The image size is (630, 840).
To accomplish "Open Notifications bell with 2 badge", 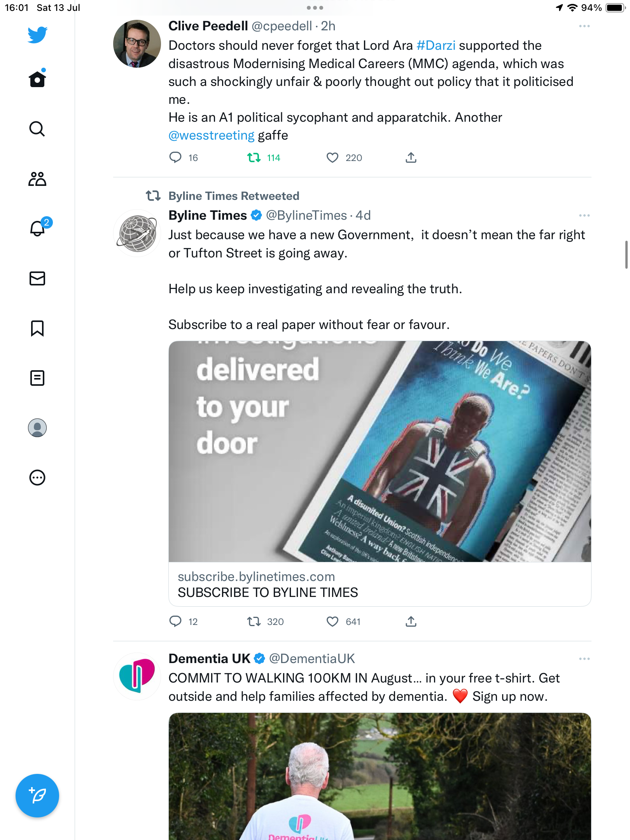I will 38,228.
